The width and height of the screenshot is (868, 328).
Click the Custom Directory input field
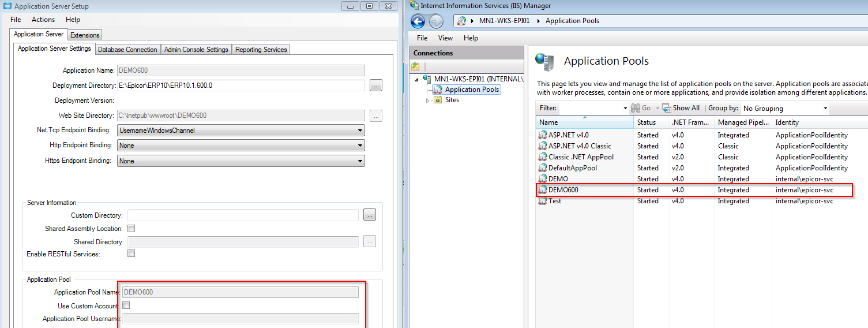(243, 215)
